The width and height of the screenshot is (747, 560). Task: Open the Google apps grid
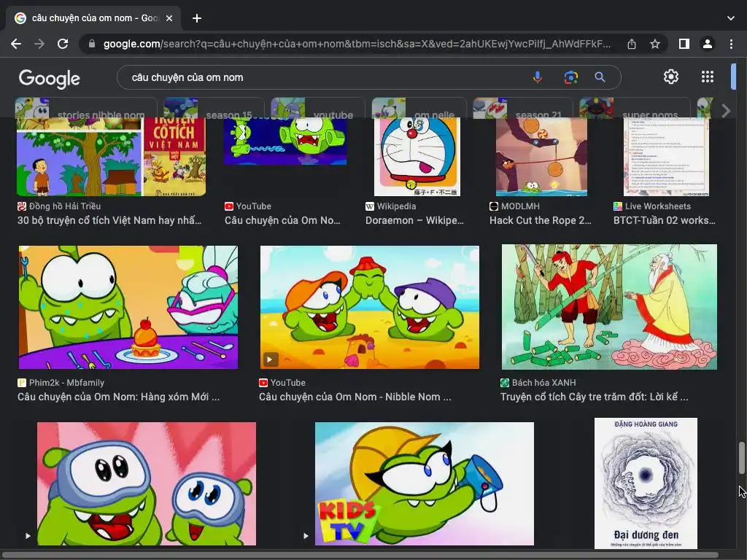coord(708,77)
